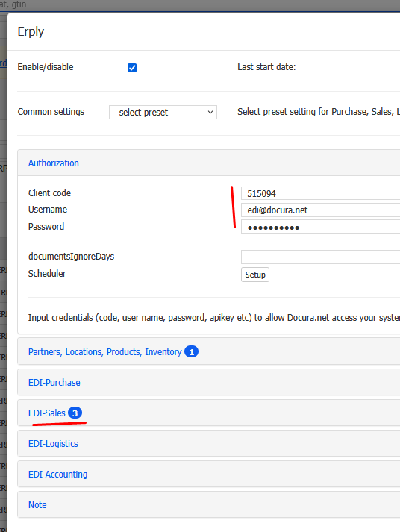Click the 'Select preset setting for Purchase' description

point(319,112)
